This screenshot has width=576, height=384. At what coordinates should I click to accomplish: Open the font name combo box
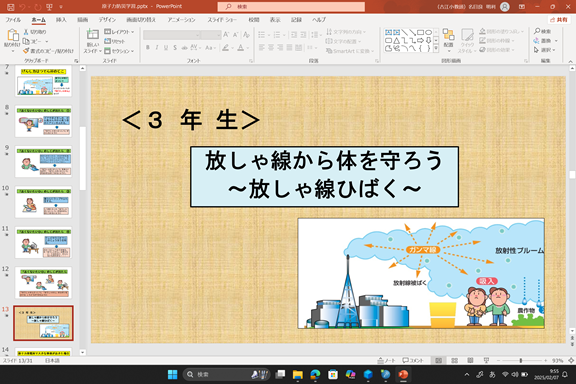coord(172,35)
